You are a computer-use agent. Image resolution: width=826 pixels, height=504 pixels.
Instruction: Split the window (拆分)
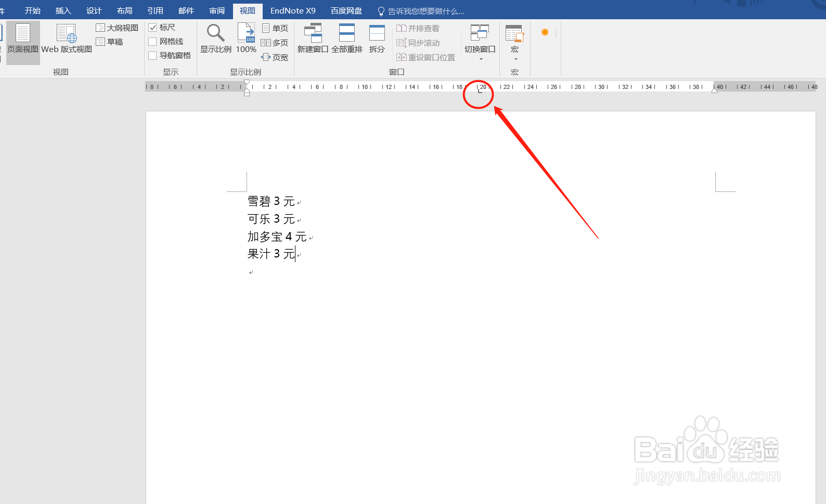click(x=377, y=39)
